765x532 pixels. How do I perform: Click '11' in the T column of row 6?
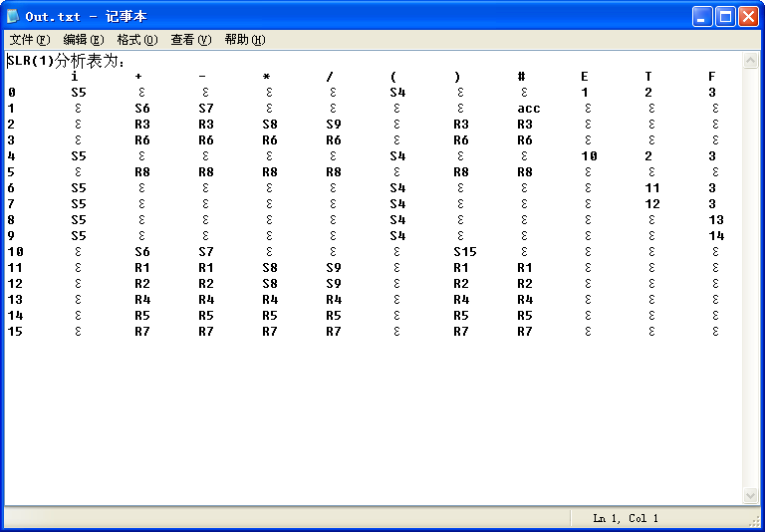(652, 188)
